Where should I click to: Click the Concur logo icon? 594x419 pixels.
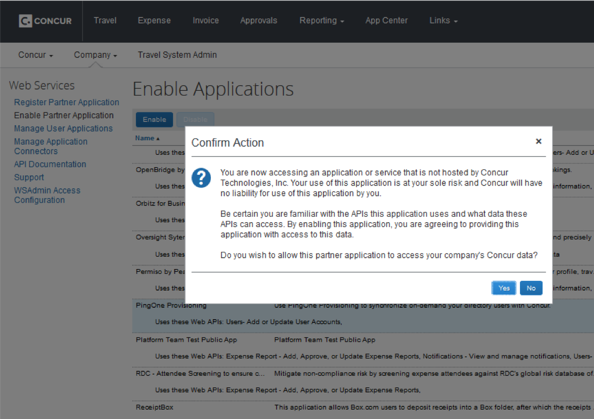click(25, 21)
